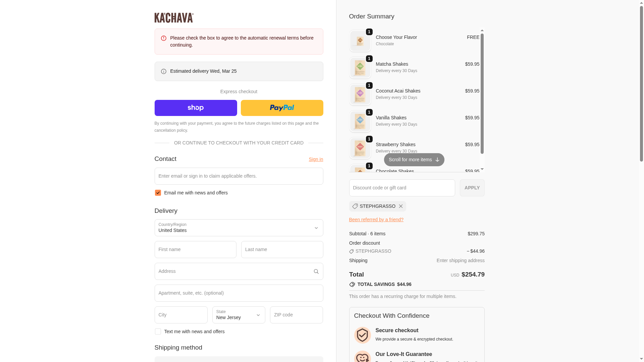644x362 pixels.
Task: Click the Matcha Shakes product thumbnail
Action: [360, 68]
